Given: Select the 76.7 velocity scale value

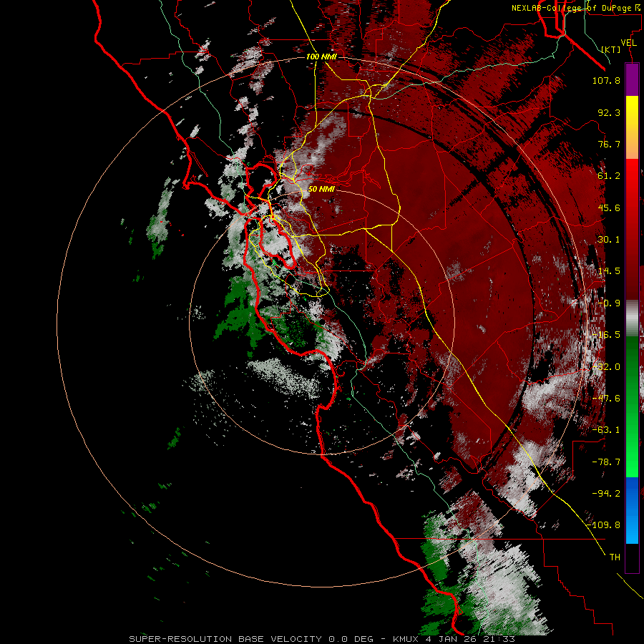Looking at the screenshot, I should pos(609,144).
